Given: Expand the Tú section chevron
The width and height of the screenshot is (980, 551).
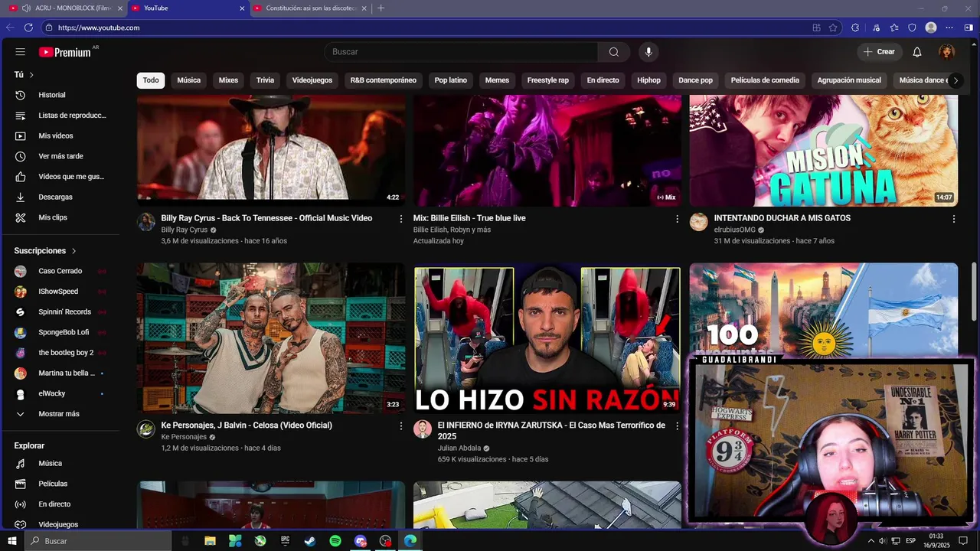Looking at the screenshot, I should tap(31, 75).
